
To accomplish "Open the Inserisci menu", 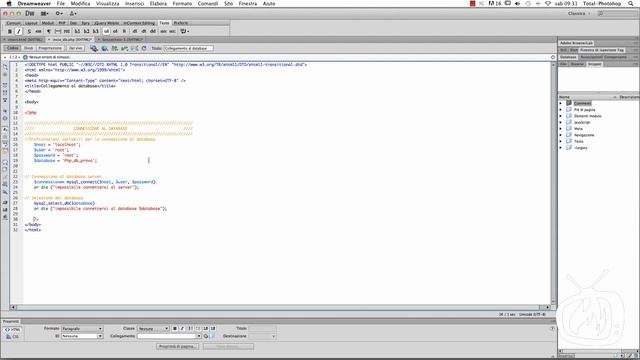I will tap(134, 3).
